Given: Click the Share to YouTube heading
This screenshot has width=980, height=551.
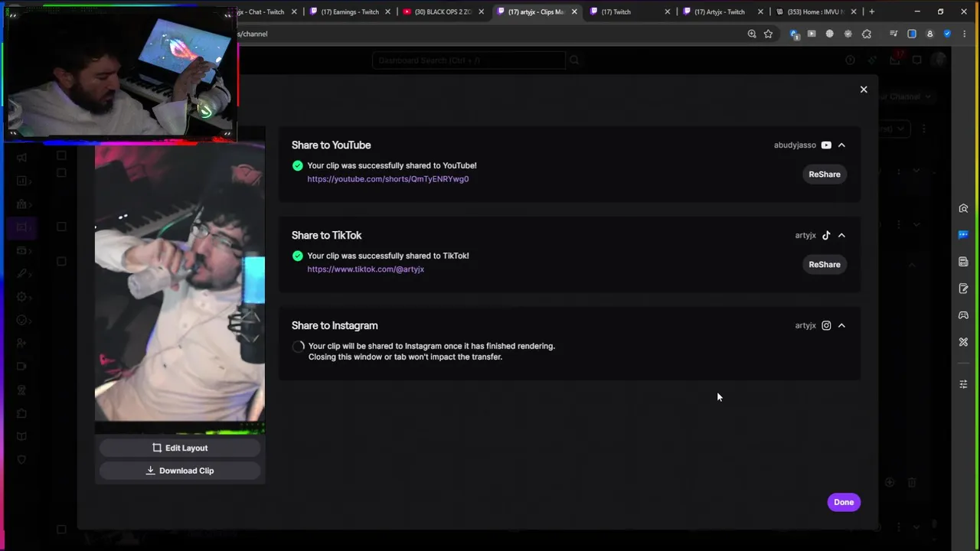Looking at the screenshot, I should 331,145.
